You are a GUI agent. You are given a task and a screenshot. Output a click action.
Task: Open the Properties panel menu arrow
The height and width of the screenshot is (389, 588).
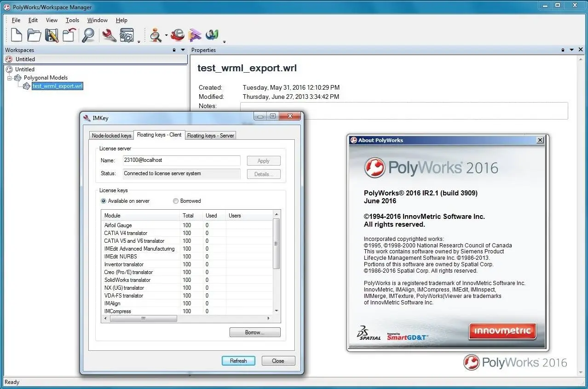(572, 50)
